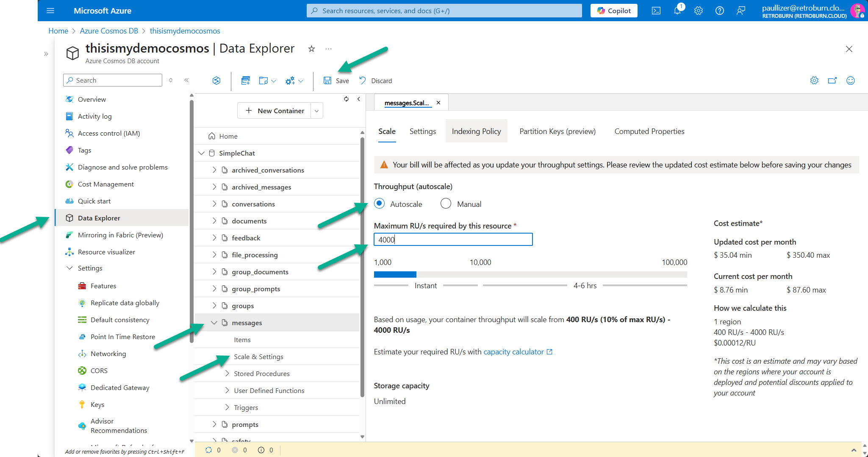868x457 pixels.
Task: Click the RU/s throughput slider bar
Action: [530, 274]
